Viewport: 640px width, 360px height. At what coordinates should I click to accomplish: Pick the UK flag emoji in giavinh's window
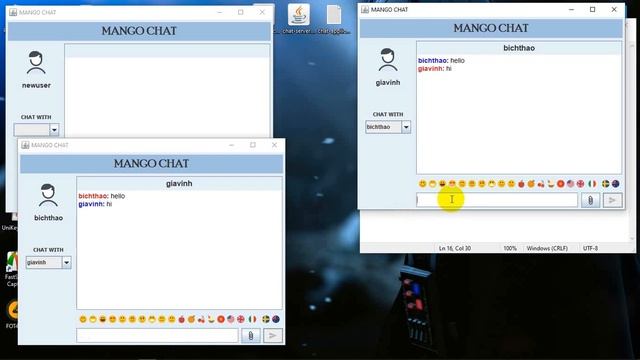point(580,184)
